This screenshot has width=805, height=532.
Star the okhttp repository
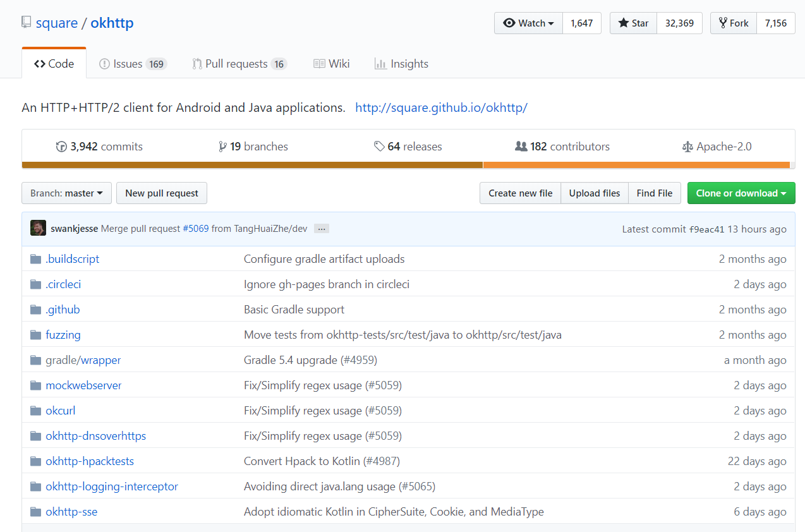point(634,23)
